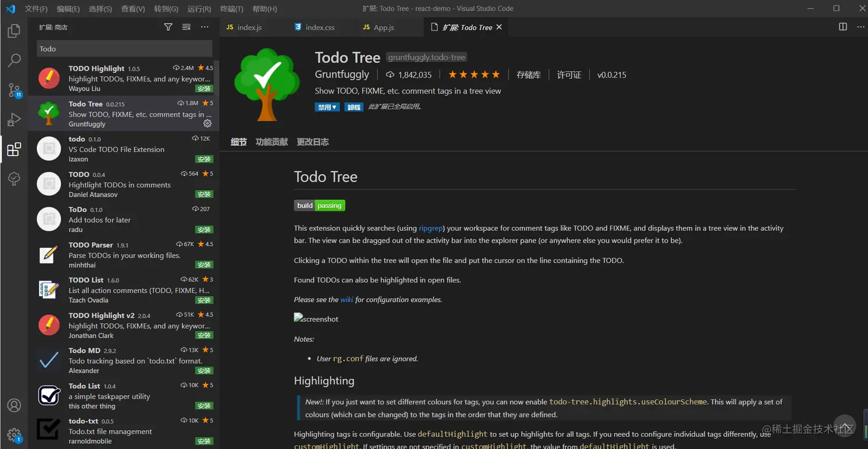Open the Run and Debug view
Viewport: 868px width, 449px height.
point(14,120)
